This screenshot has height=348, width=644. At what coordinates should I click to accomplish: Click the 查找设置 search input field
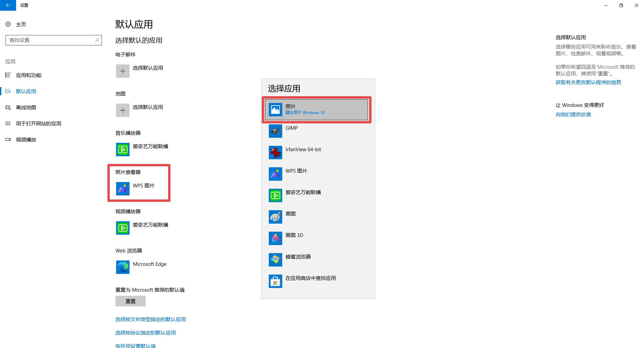pos(54,40)
